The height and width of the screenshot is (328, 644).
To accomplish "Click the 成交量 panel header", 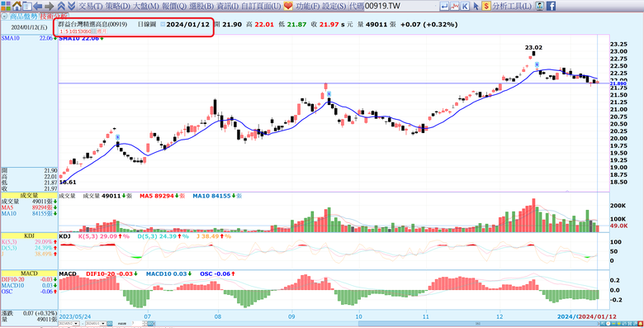I will [x=29, y=196].
